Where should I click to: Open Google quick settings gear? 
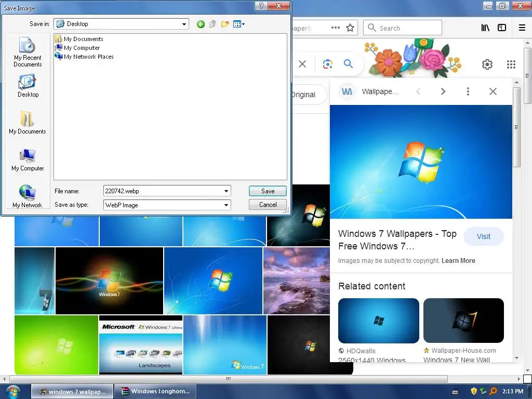pos(487,64)
